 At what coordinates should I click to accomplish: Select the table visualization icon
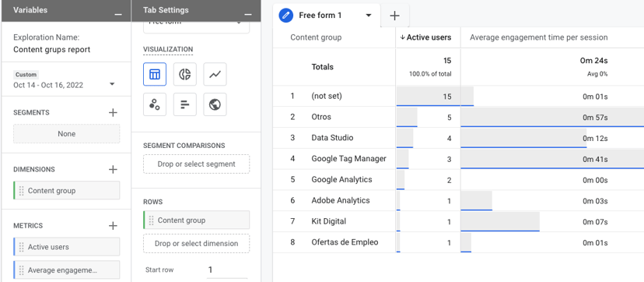155,74
